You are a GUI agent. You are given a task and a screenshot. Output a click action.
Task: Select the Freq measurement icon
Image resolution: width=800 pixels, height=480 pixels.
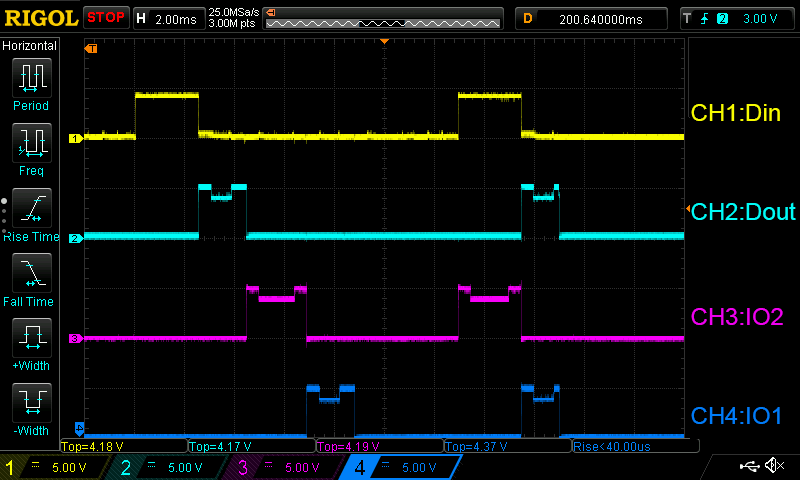point(32,143)
